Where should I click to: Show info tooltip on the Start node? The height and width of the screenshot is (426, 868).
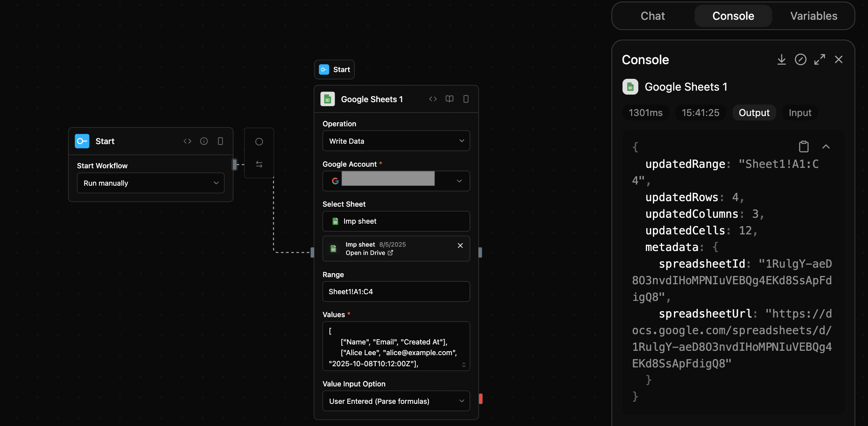[204, 141]
